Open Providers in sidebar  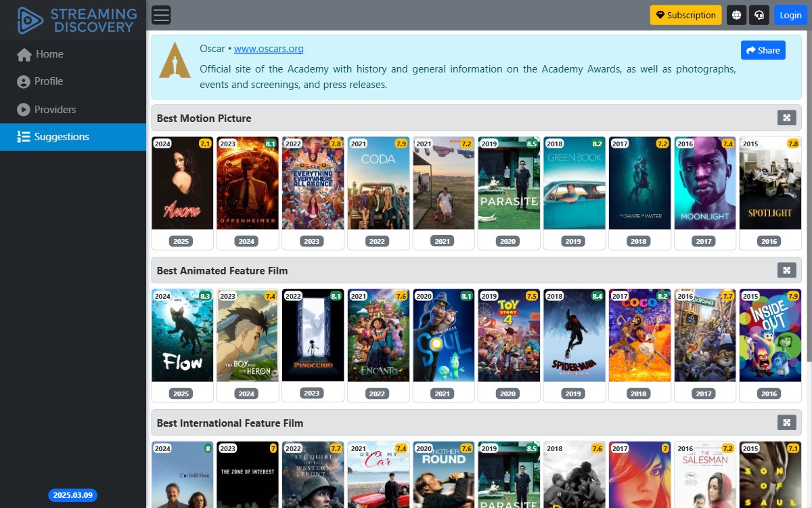tap(73, 109)
